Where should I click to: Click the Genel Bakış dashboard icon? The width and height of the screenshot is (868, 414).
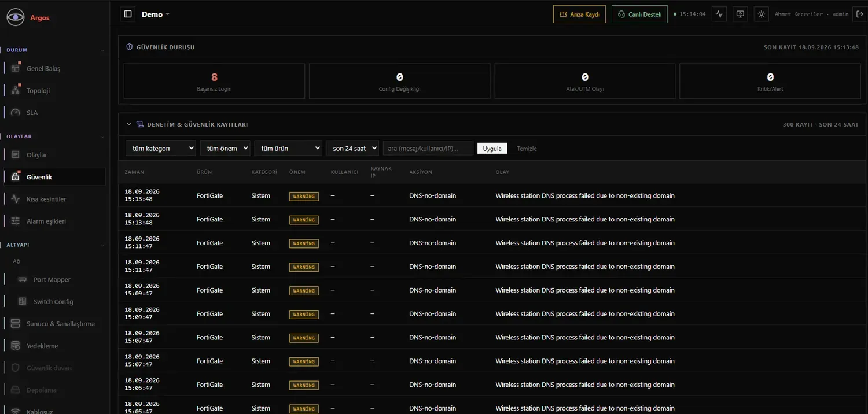pyautogui.click(x=16, y=68)
